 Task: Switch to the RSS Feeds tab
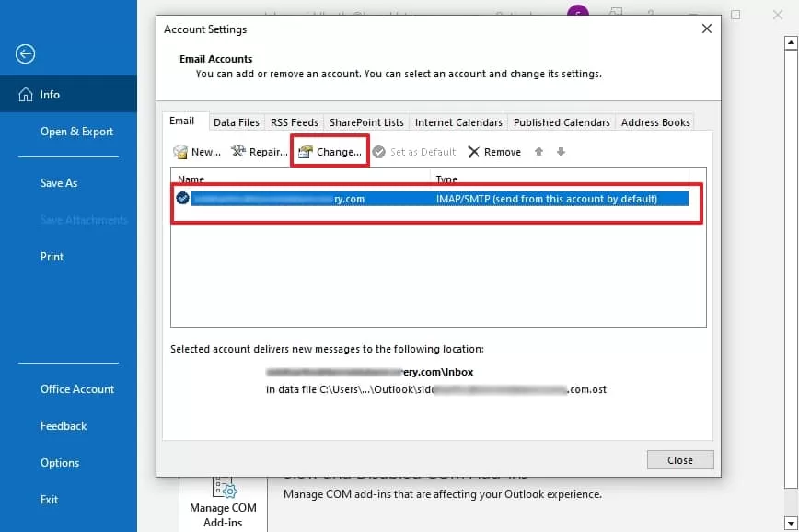point(294,122)
